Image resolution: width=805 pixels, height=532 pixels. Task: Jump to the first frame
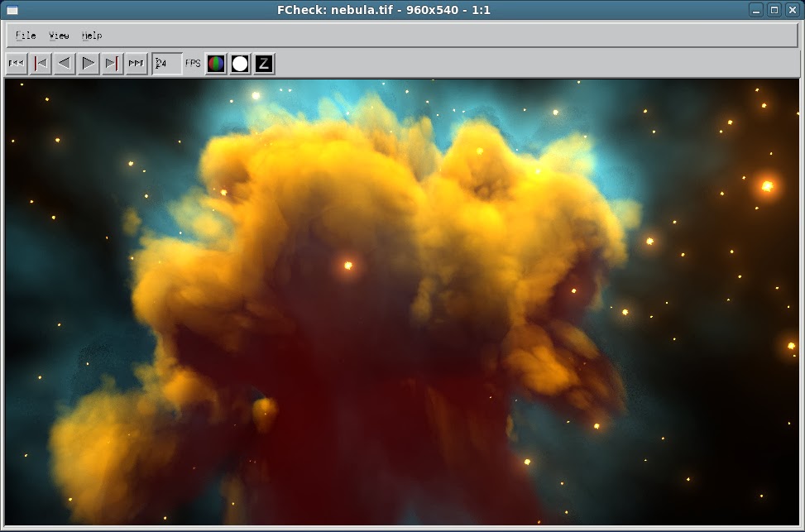tap(41, 64)
